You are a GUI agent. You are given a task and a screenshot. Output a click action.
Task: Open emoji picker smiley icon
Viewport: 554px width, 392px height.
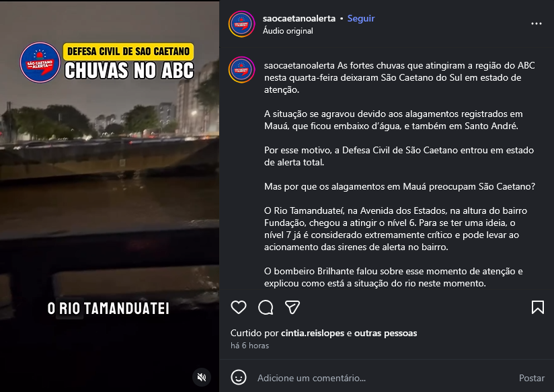click(x=239, y=377)
